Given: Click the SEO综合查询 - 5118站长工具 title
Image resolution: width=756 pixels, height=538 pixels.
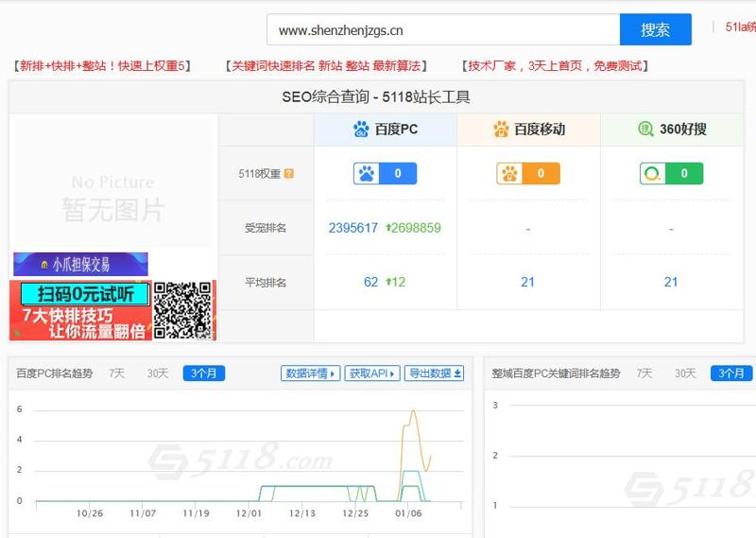Looking at the screenshot, I should coord(376,97).
